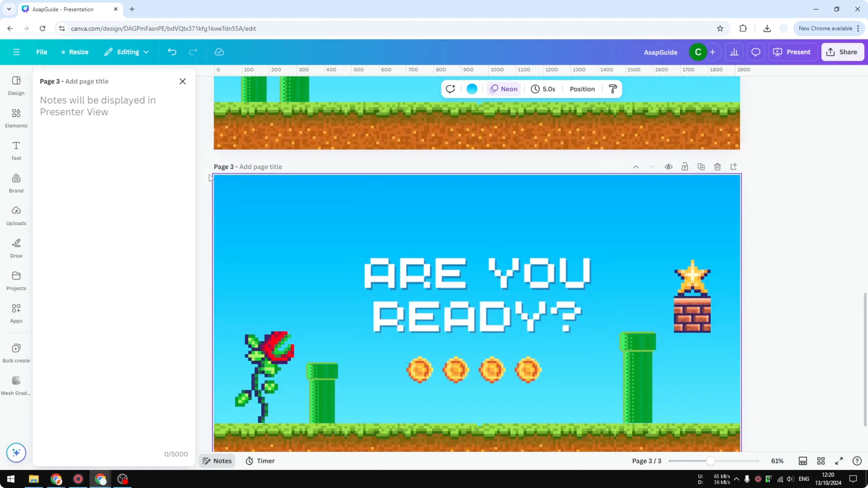Open the browser tab search dropdown
The width and height of the screenshot is (868, 488).
click(9, 9)
